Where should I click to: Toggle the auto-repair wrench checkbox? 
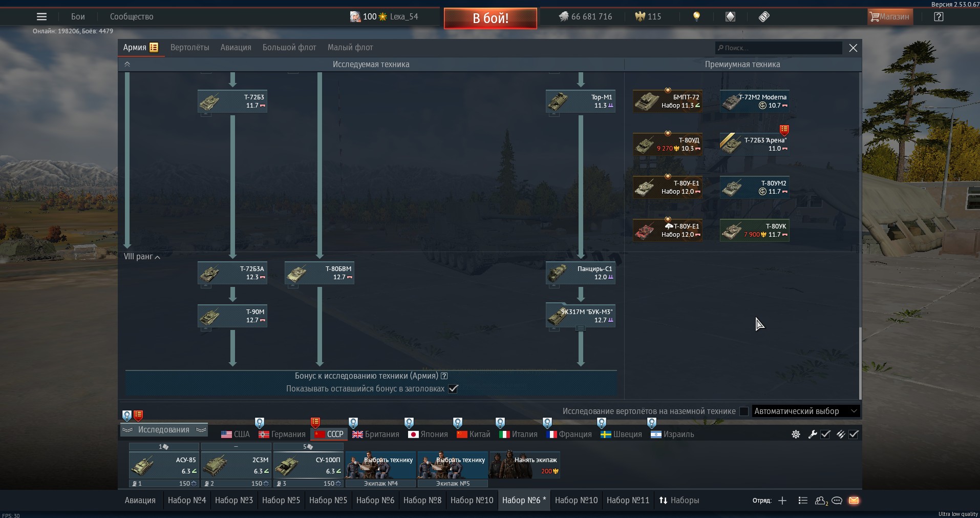(825, 434)
